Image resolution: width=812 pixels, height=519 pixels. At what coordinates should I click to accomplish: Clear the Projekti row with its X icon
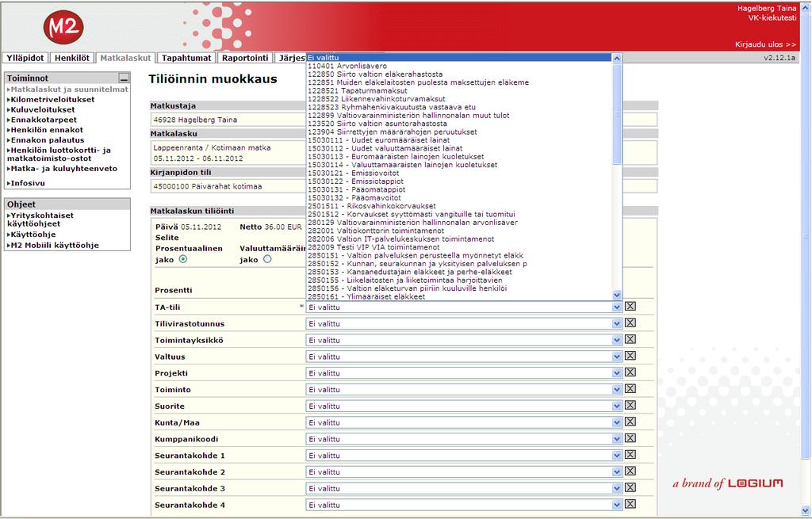(630, 372)
